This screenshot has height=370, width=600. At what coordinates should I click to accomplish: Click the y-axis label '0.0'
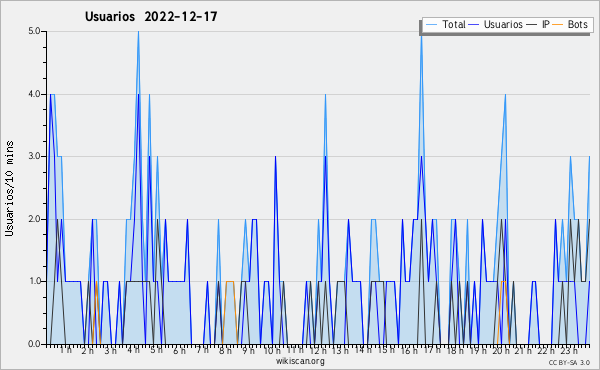coord(34,344)
